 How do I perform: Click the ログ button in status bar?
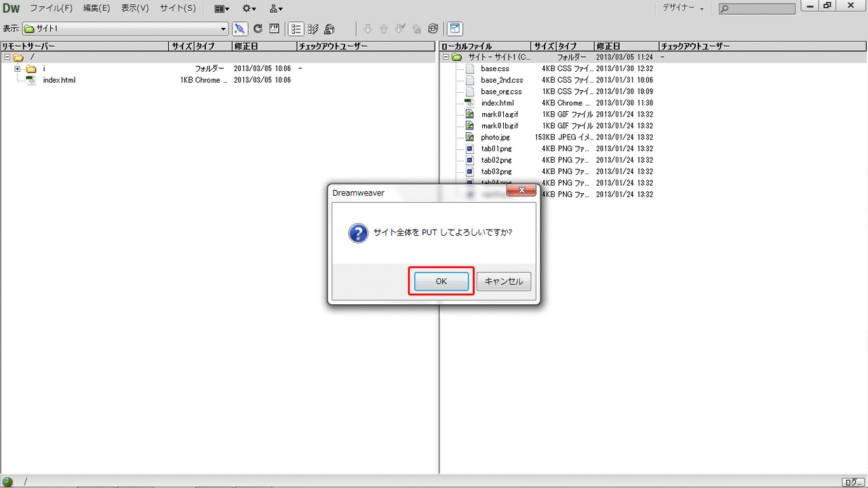853,482
